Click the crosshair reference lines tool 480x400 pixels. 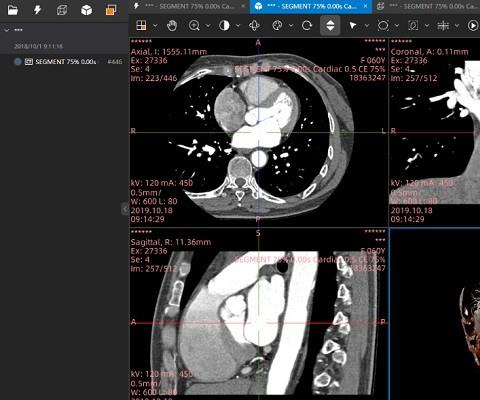[x=443, y=26]
